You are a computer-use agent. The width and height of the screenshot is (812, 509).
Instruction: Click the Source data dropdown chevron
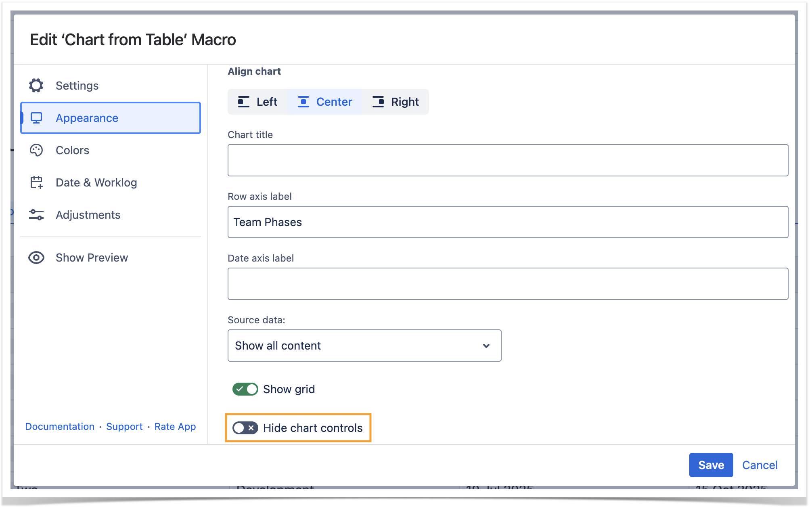point(486,346)
